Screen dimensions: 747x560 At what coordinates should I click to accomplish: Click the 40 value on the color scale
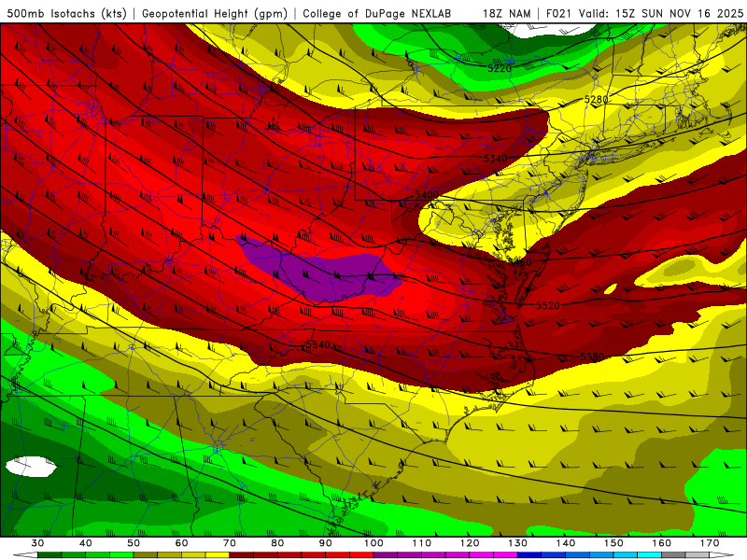(85, 543)
